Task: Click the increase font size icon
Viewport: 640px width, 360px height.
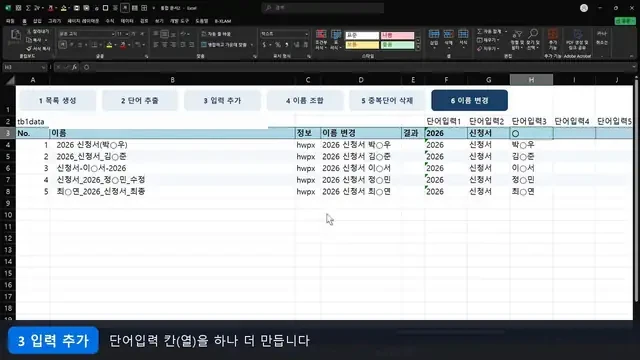Action: tap(133, 34)
